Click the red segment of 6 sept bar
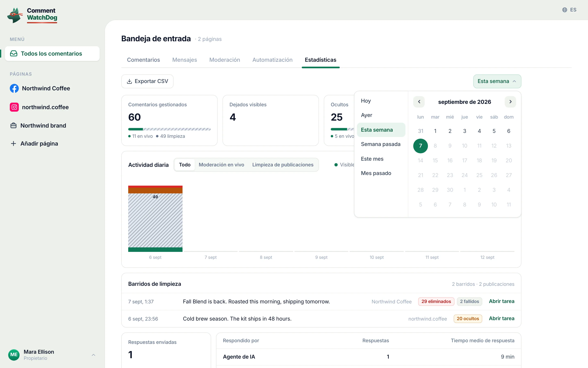Screen dimensions: 588x368 [155, 187]
